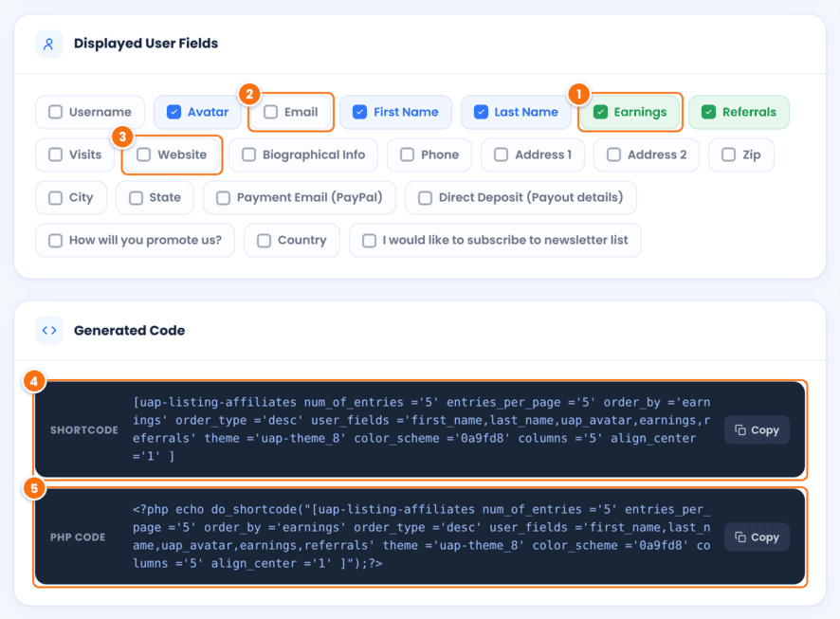The image size is (840, 619).
Task: Tick the Address 2 checkbox
Action: [x=613, y=155]
